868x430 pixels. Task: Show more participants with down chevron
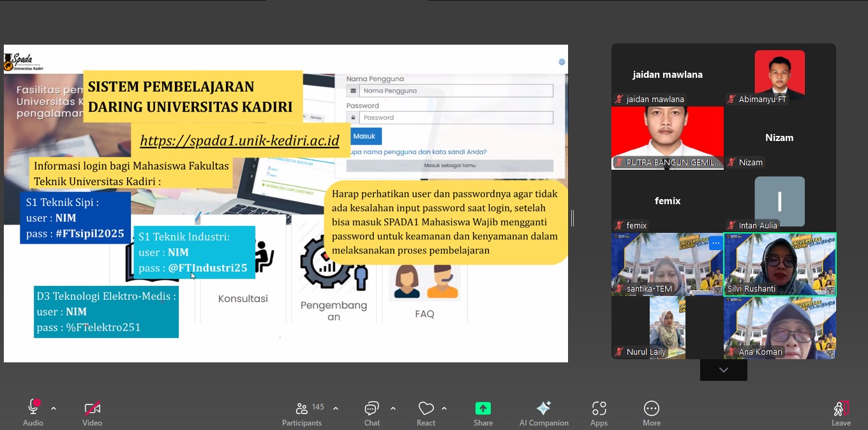coord(723,370)
